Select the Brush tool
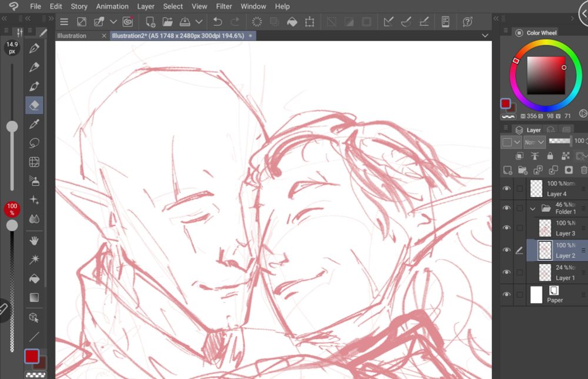The image size is (588, 379). click(34, 87)
